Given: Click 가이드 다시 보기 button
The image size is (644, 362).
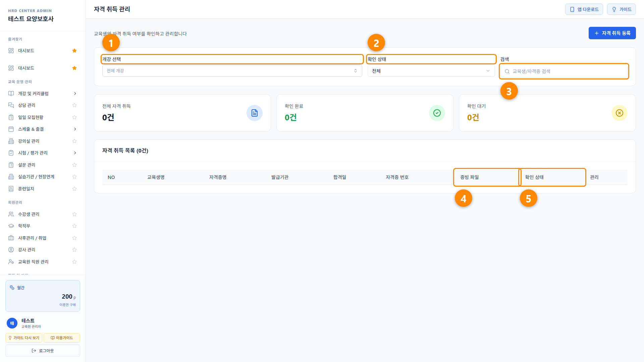Looking at the screenshot, I should (24, 338).
